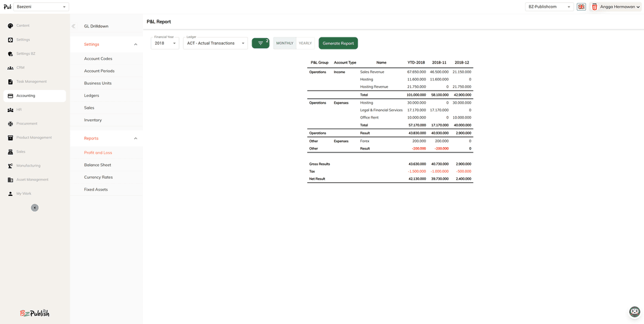Viewport: 644px width, 324px height.
Task: Open CRM module icon
Action: (x=10, y=68)
